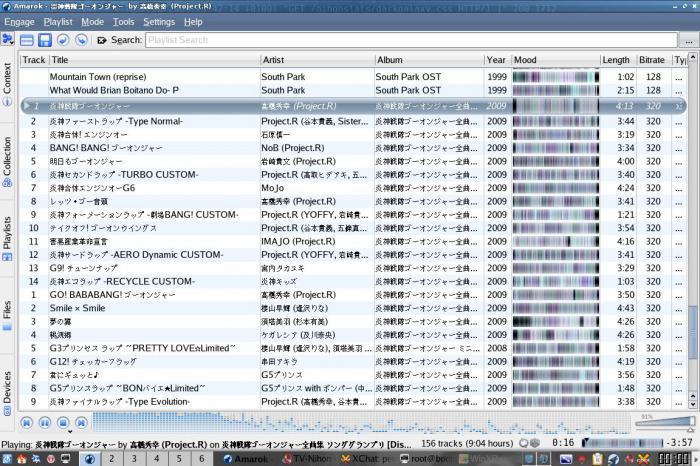This screenshot has height=466, width=700.
Task: Open the Help menu
Action: [193, 22]
